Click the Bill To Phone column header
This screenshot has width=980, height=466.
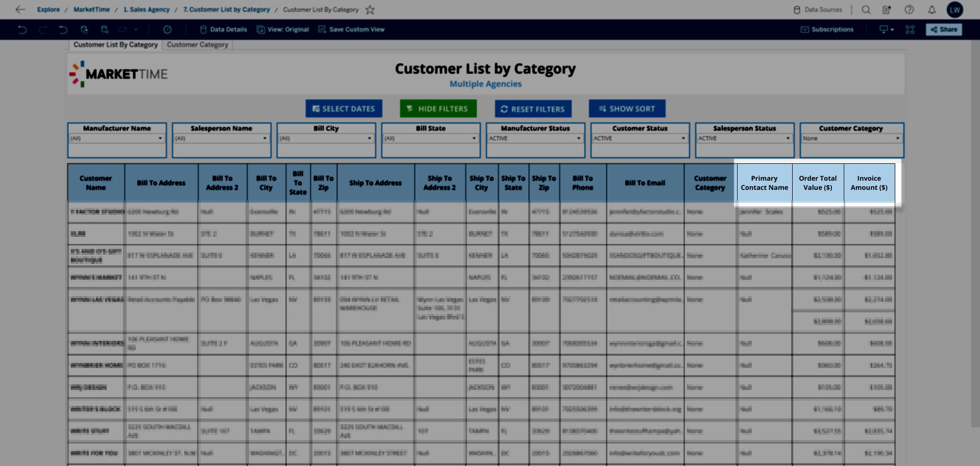583,183
